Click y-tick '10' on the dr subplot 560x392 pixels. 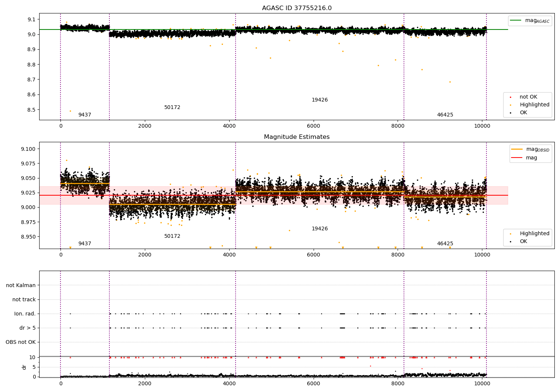(32, 358)
